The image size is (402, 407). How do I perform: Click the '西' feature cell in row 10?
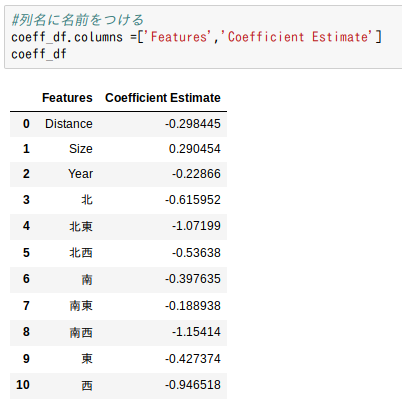pyautogui.click(x=87, y=385)
